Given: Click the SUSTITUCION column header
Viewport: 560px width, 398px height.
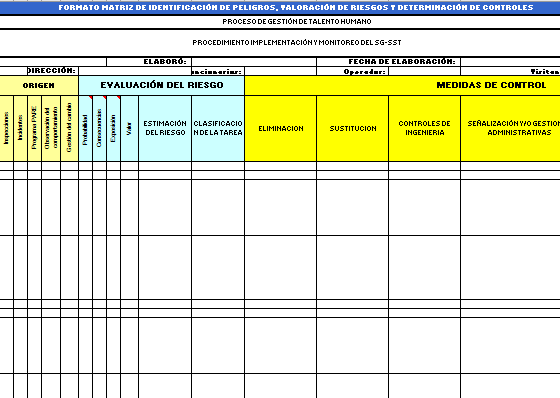Looking at the screenshot, I should pyautogui.click(x=352, y=128).
